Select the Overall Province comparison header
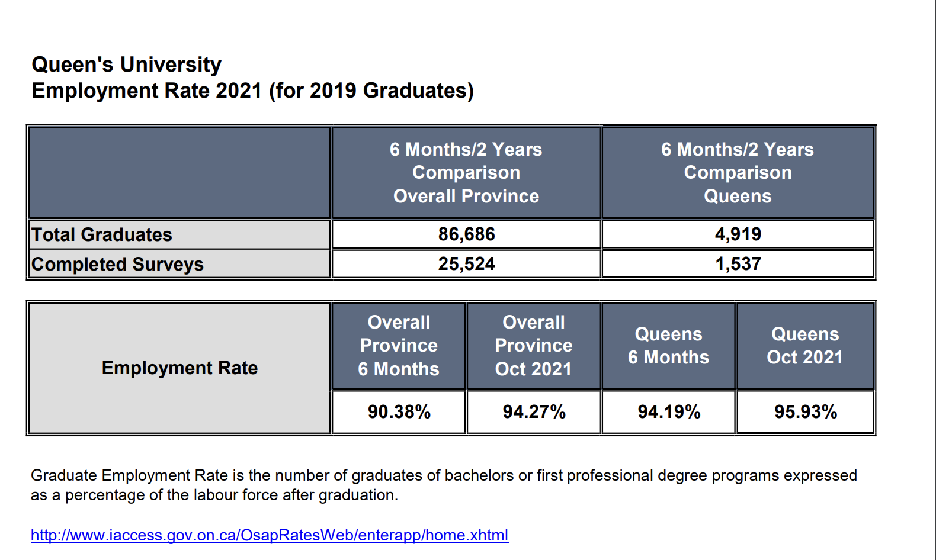Screen dimensions: 936x560 [466, 173]
